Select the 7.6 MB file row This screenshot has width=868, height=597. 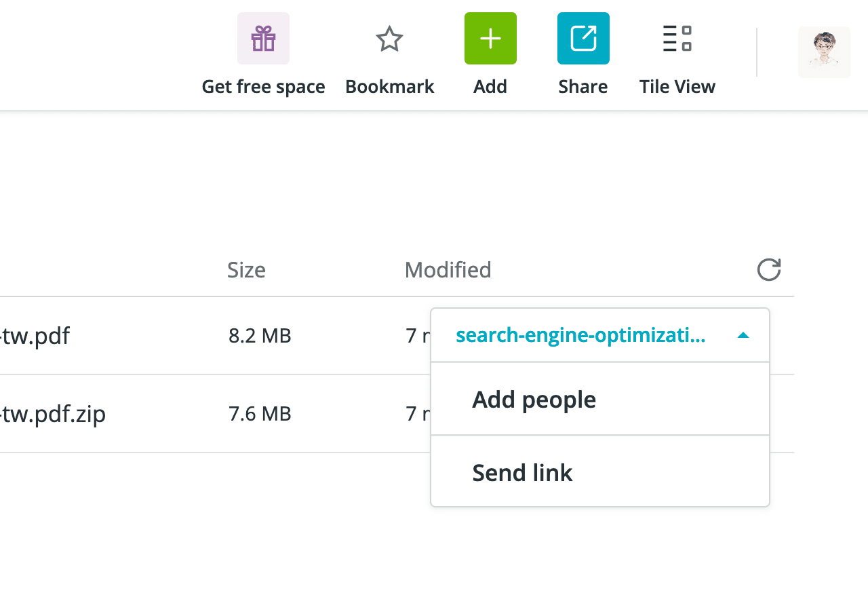tap(260, 414)
